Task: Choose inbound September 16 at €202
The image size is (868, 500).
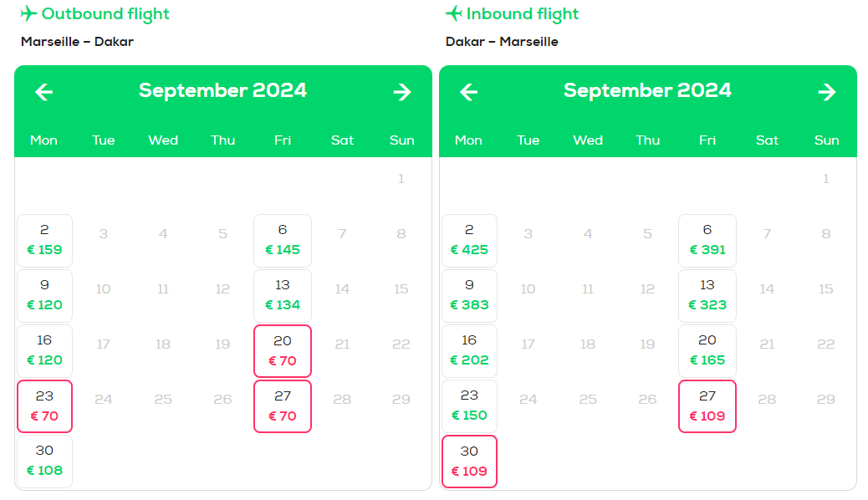Action: coord(469,351)
